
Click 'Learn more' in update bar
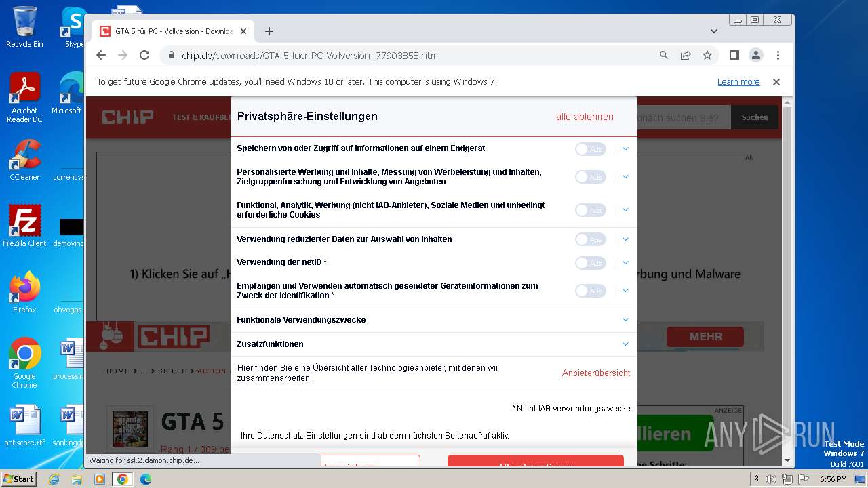click(738, 82)
